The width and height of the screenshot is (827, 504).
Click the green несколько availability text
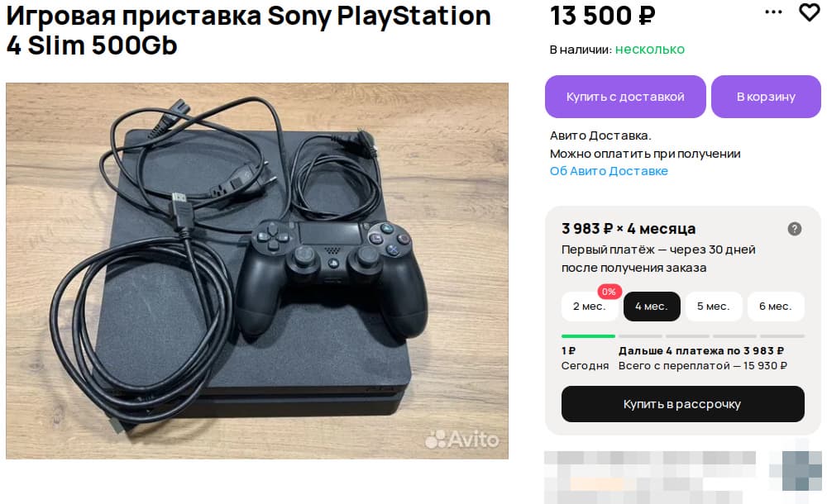[649, 50]
